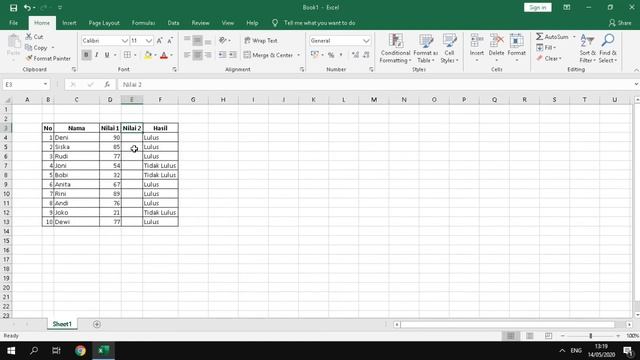
Task: Open the font name dropdown
Action: (124, 41)
